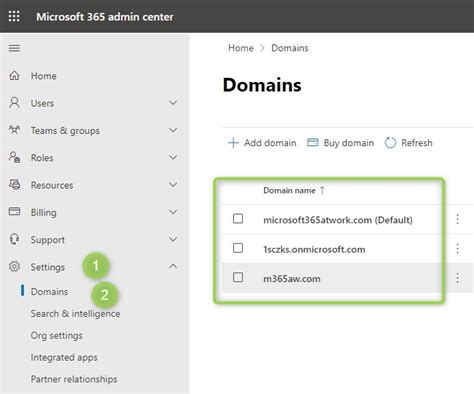Click the Users label in sidebar
This screenshot has height=394, width=474.
[42, 103]
